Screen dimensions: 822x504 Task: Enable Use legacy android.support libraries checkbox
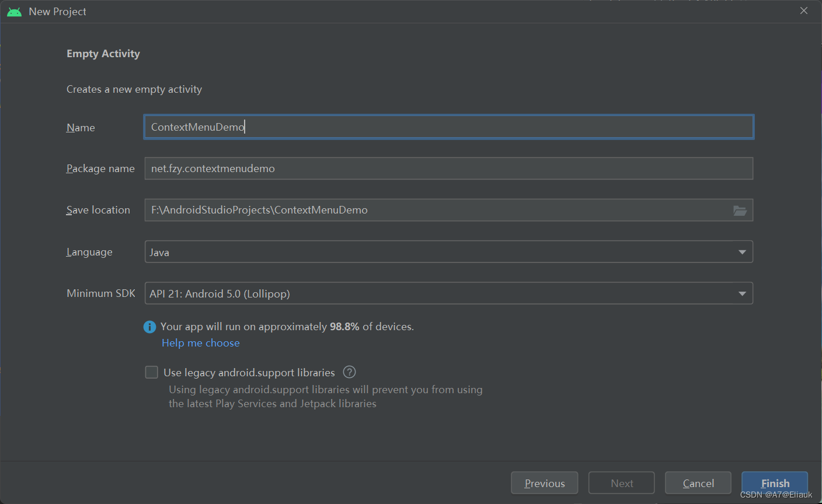(152, 372)
